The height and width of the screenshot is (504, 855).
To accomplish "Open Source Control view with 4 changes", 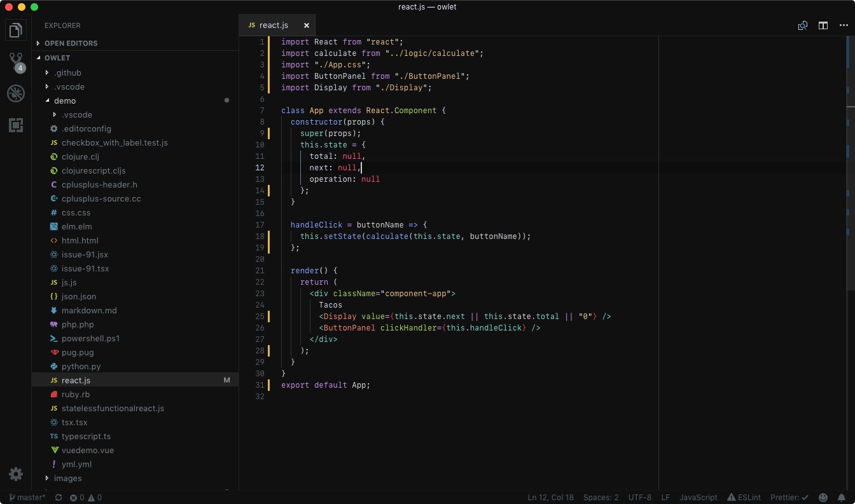I will point(16,62).
